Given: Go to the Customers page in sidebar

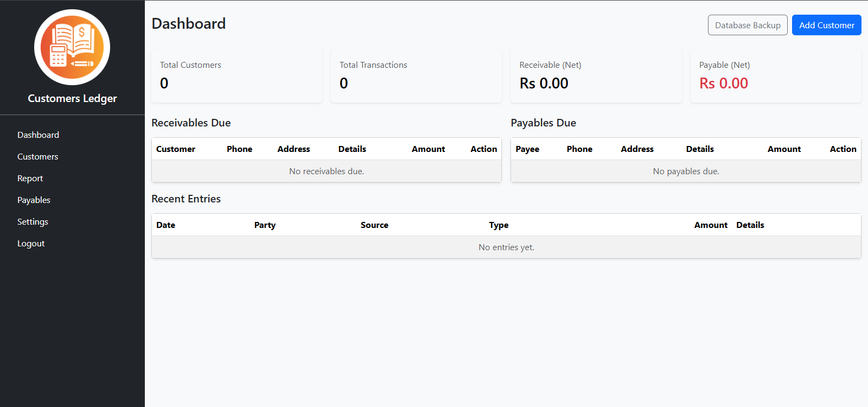Looking at the screenshot, I should click(37, 156).
